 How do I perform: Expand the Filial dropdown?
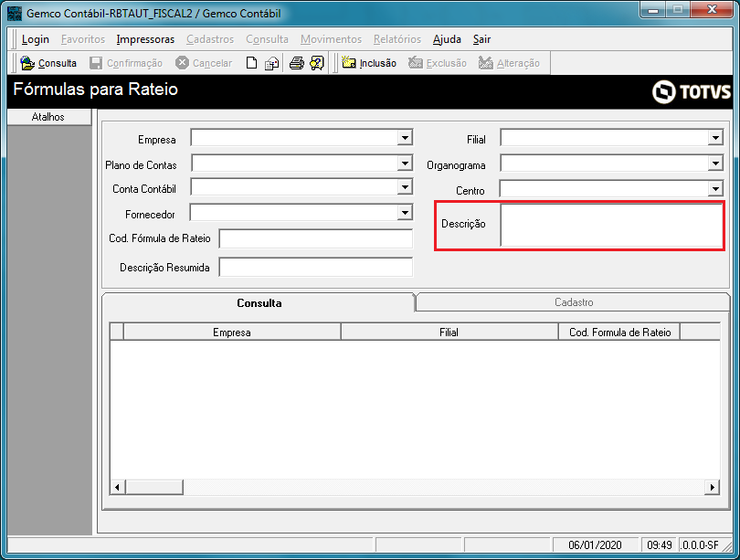[715, 138]
